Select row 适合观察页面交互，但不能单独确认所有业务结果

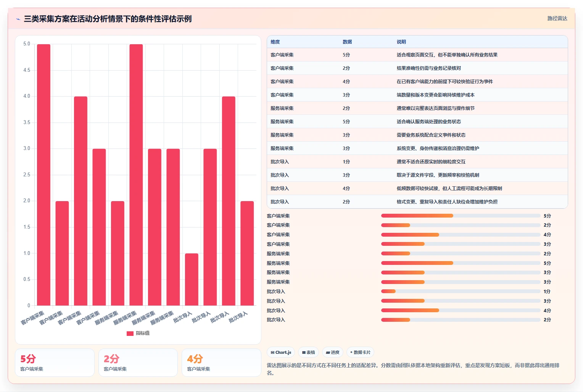pos(417,55)
